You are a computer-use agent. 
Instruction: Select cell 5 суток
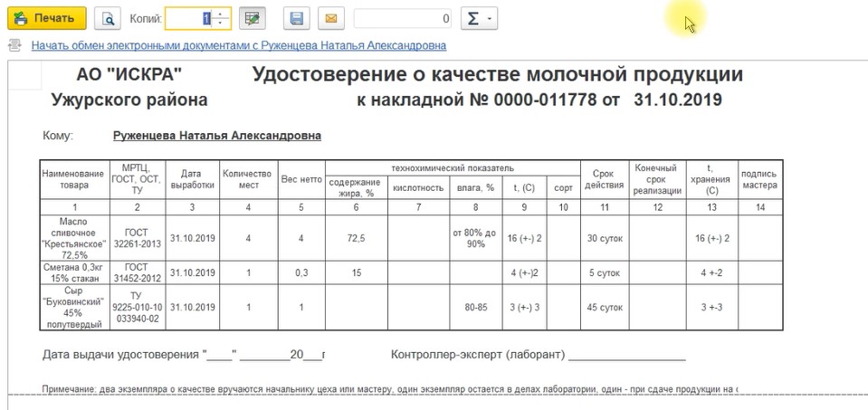605,272
